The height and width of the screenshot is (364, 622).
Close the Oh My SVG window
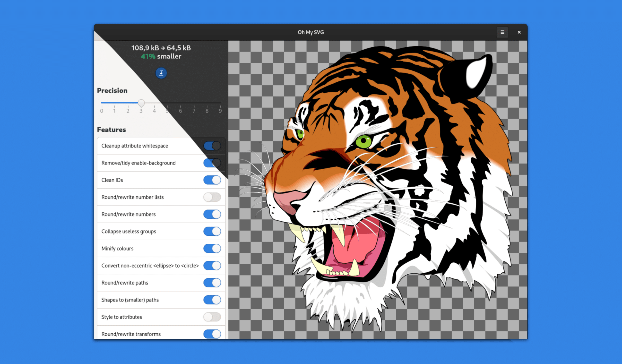pyautogui.click(x=519, y=32)
